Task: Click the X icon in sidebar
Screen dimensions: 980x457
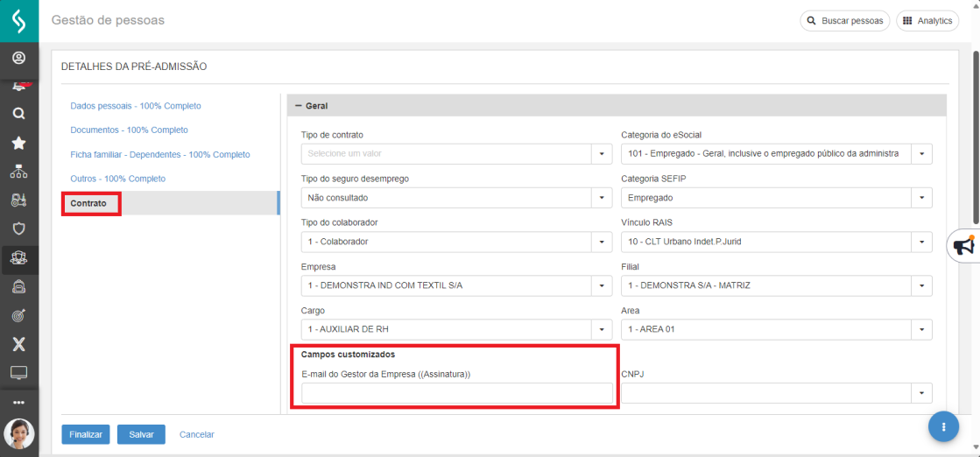Action: tap(18, 344)
